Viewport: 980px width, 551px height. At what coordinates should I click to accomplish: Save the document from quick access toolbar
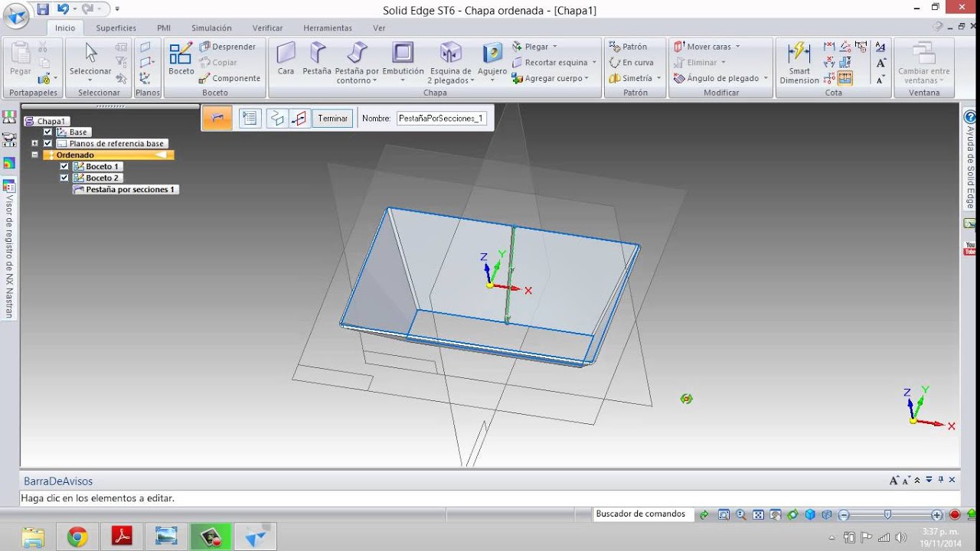(x=43, y=9)
